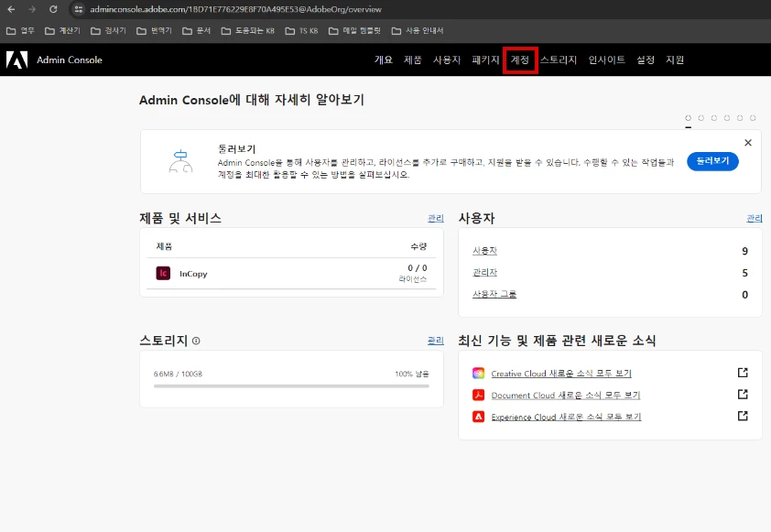Click the 0 / 0 license count

click(x=418, y=268)
